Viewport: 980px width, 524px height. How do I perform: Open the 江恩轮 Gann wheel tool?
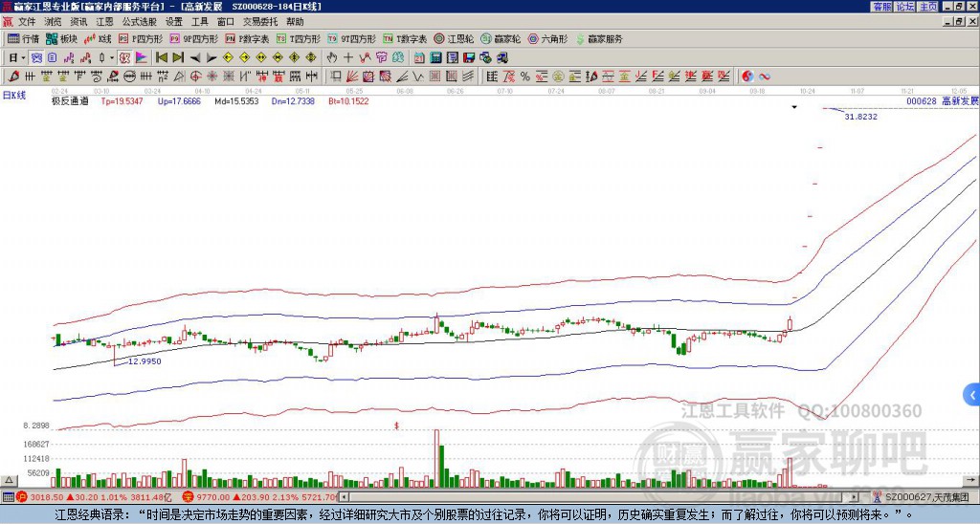pyautogui.click(x=455, y=38)
